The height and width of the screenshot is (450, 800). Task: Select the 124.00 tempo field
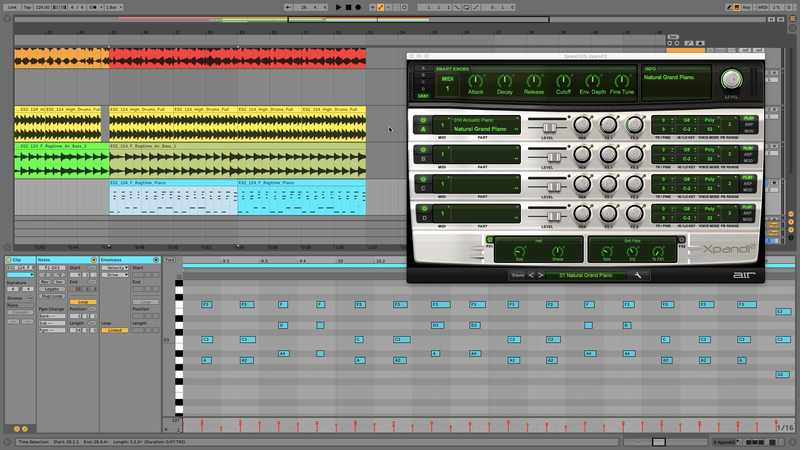[42, 7]
